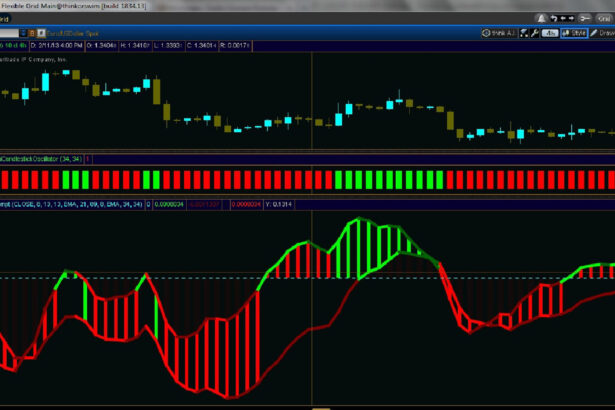
Task: Click the red 0.0000034 study value
Action: (x=246, y=204)
